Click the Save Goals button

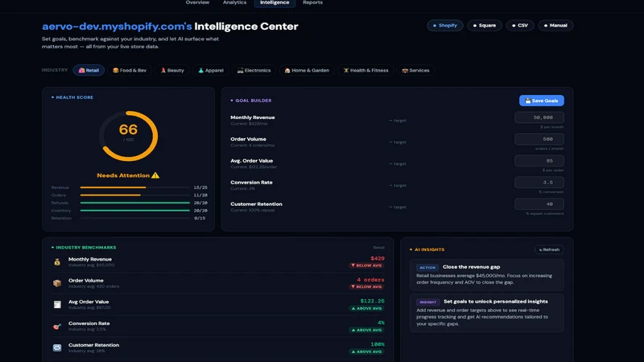(541, 101)
